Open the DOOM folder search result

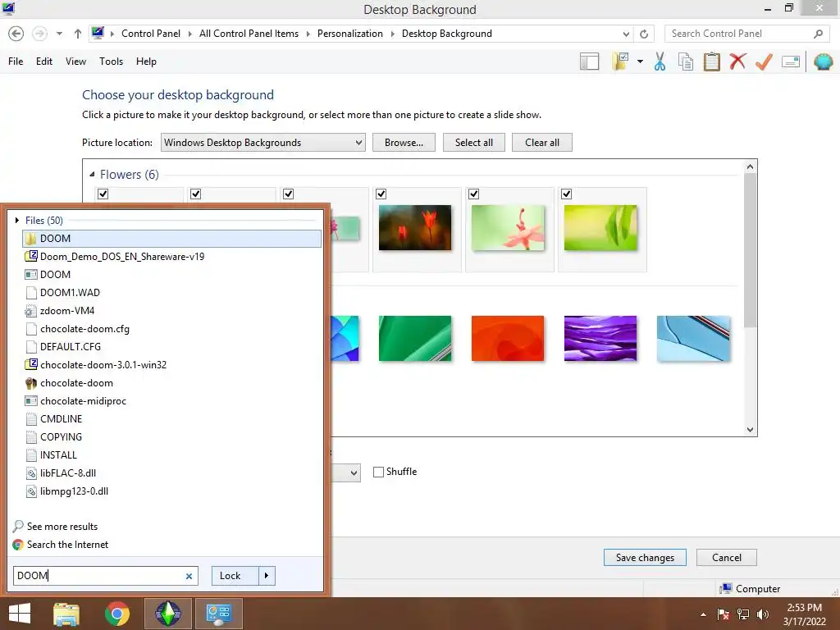[x=171, y=239]
